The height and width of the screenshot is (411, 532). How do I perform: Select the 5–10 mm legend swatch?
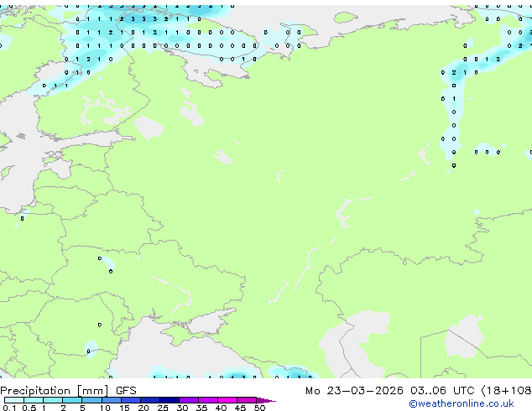tap(91, 400)
